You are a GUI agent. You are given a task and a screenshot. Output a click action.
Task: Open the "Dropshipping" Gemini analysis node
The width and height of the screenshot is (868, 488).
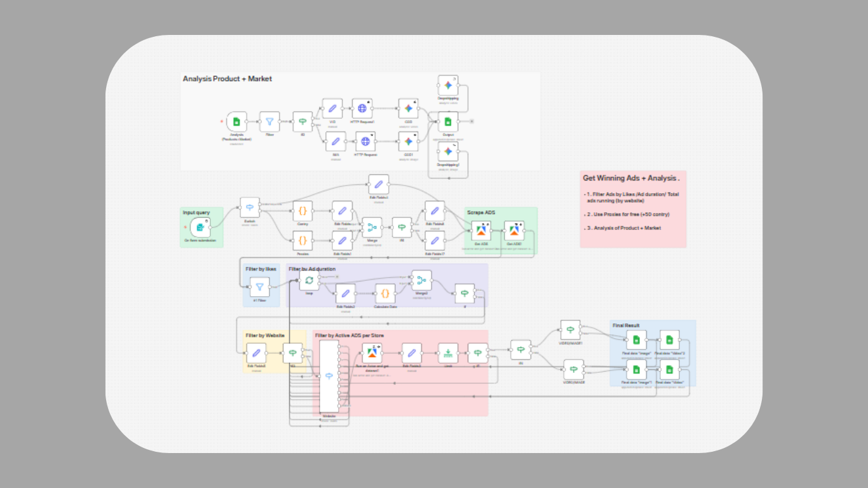[447, 86]
